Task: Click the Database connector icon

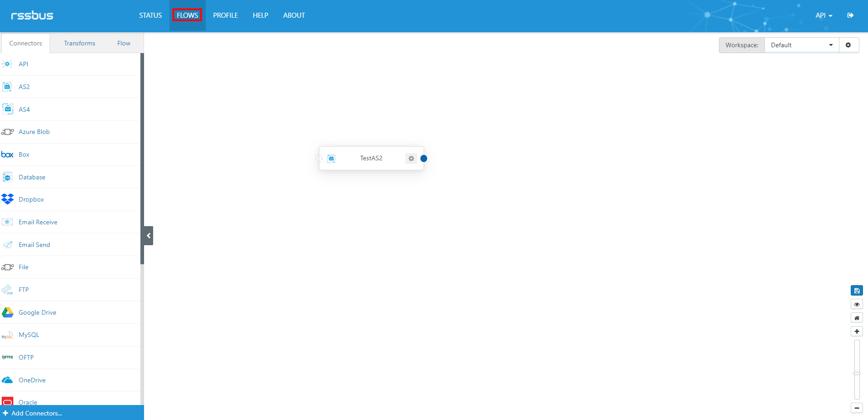Action: 7,177
